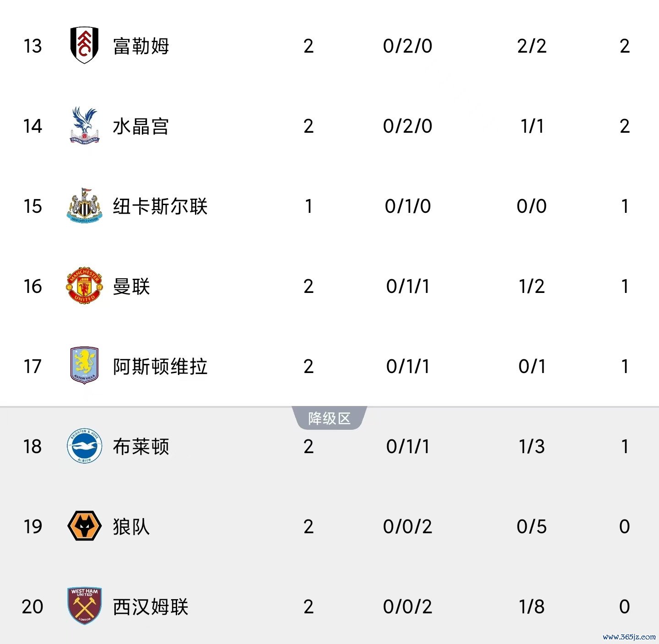The height and width of the screenshot is (644, 659).
Task: Click West Ham's 1/8 goals record
Action: 532,607
